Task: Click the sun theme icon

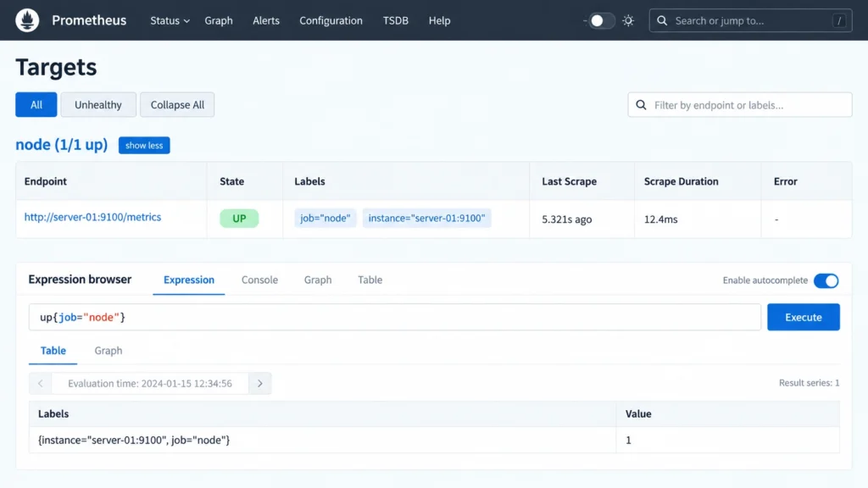Action: (628, 20)
